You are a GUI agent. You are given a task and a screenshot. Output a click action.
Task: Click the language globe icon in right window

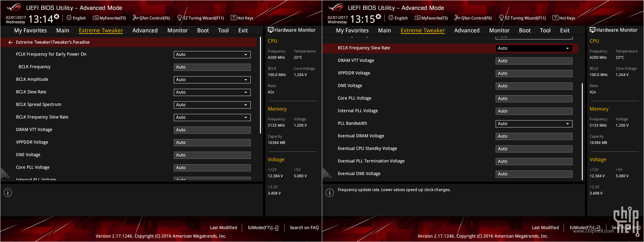point(391,18)
